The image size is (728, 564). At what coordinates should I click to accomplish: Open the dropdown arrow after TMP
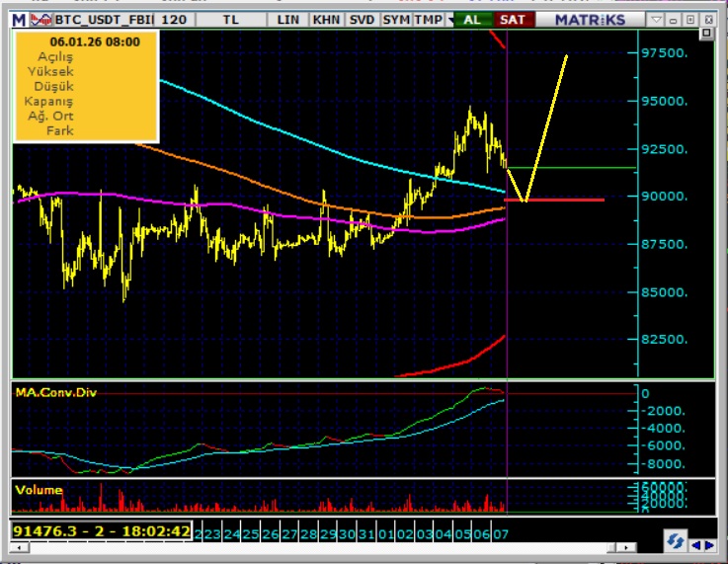451,19
